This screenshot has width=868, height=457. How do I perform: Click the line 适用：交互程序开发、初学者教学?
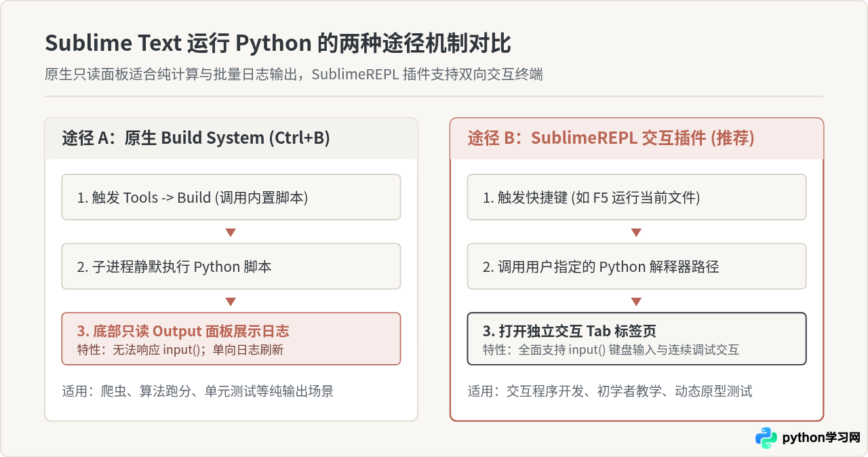[610, 391]
